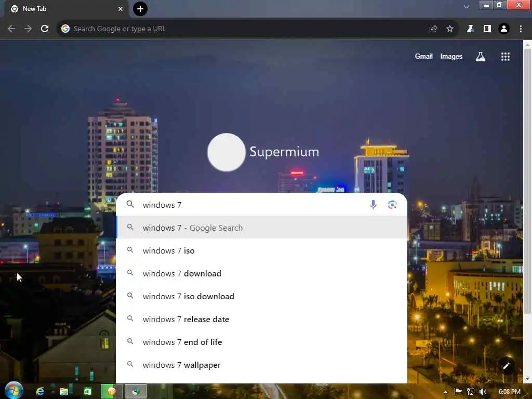Open the Google apps grid
This screenshot has width=532, height=399.
[x=506, y=57]
